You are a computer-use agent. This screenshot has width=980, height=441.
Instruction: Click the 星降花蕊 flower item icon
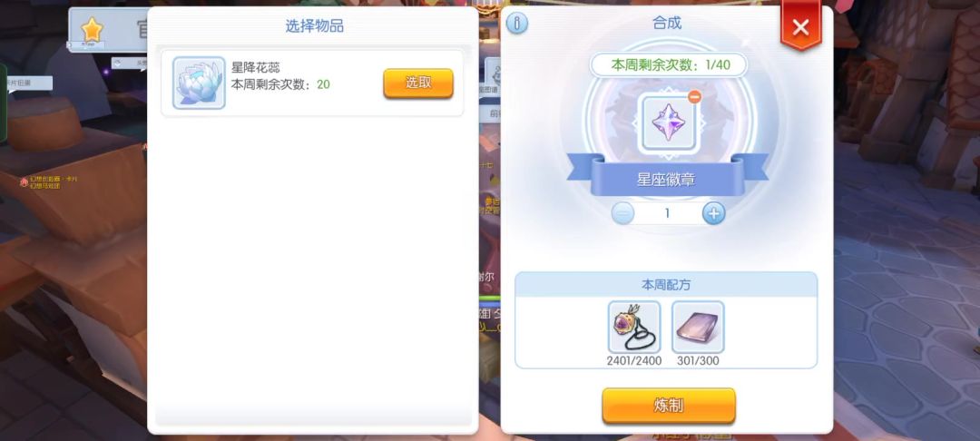[199, 83]
